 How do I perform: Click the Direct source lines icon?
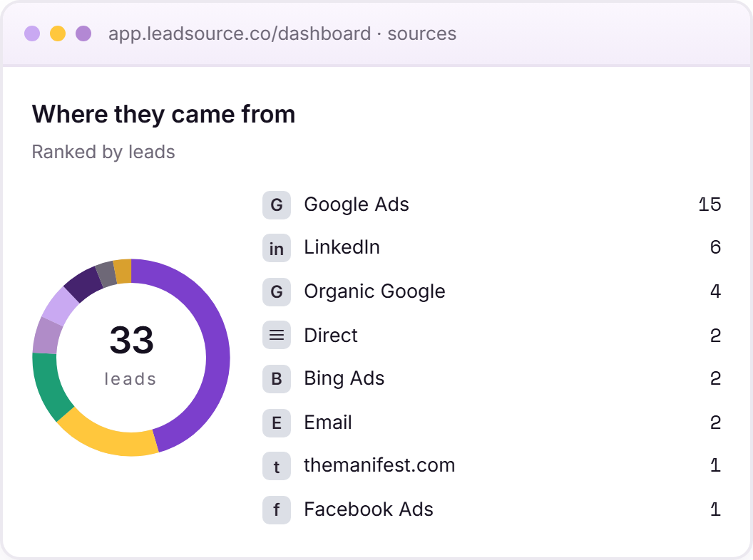tap(277, 335)
